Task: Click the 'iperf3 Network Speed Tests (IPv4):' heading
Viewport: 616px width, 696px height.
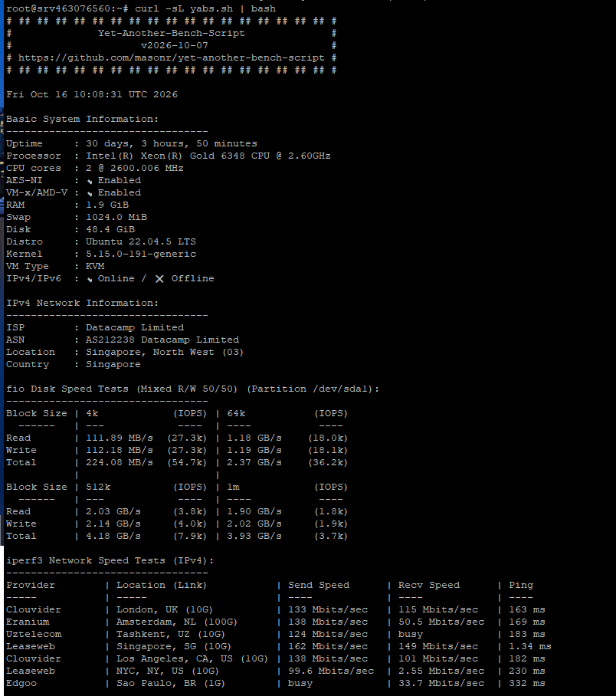Action: coord(110,560)
